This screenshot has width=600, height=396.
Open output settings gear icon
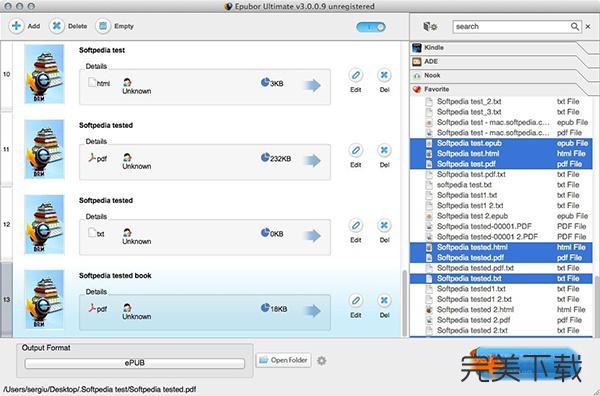(322, 360)
